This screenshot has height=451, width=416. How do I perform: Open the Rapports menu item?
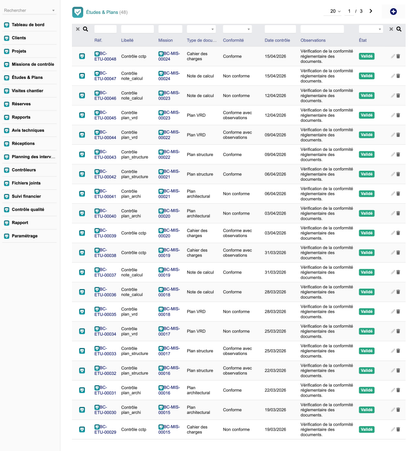21,117
